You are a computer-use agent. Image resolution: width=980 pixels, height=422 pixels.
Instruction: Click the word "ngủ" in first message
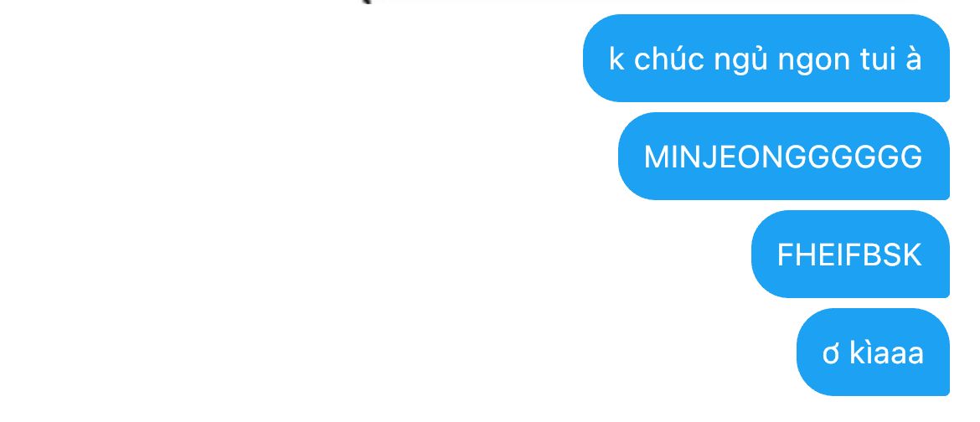tap(741, 62)
